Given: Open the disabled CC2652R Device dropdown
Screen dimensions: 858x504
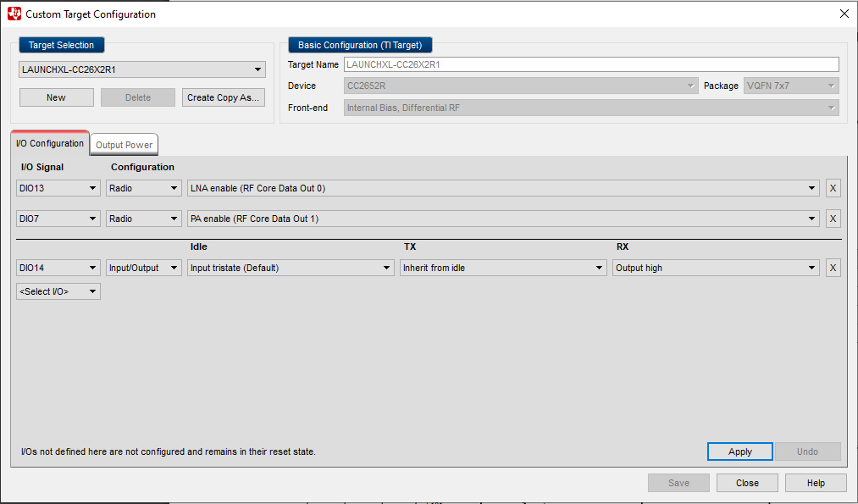Looking at the screenshot, I should point(521,86).
